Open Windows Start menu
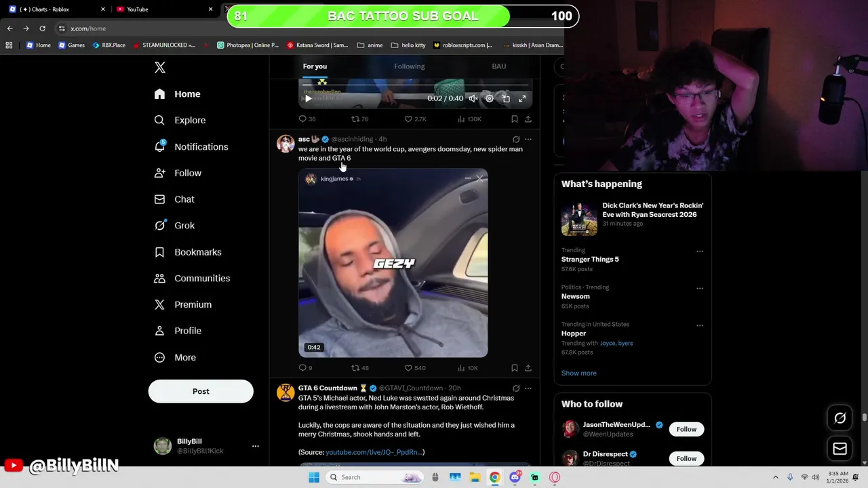 314,477
